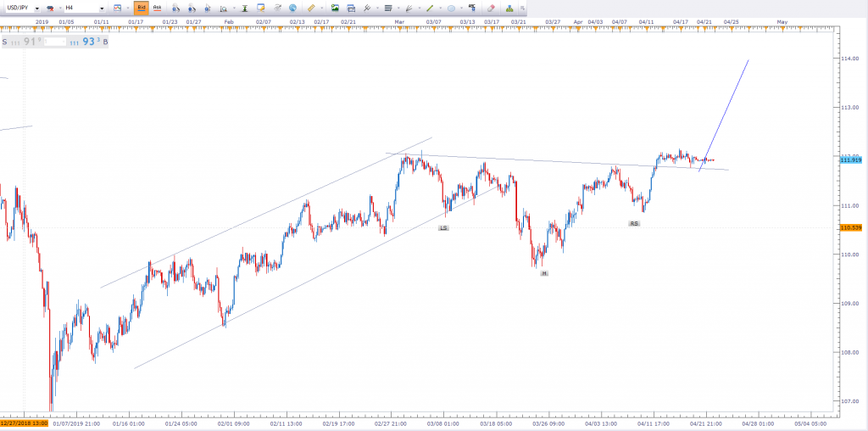The image size is (868, 431).
Task: Select the ruler measurement tool
Action: (310, 8)
